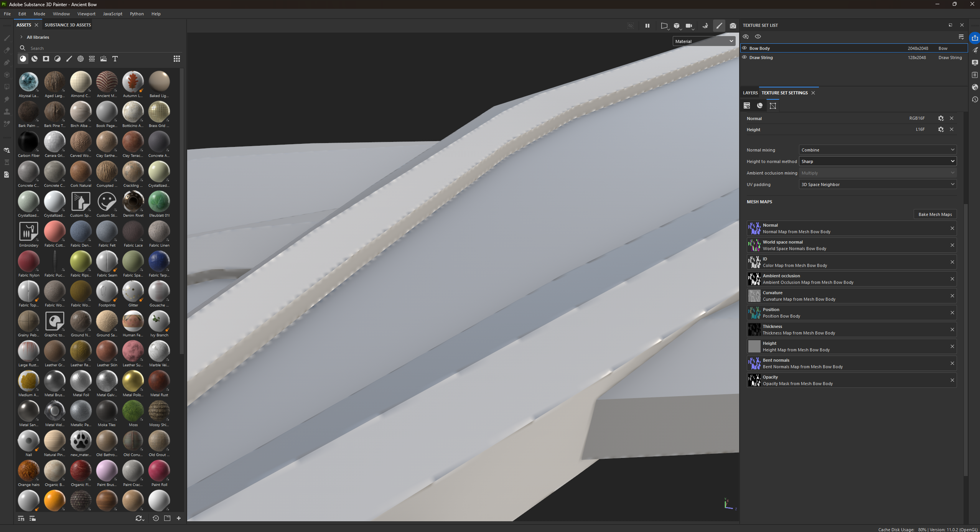Click the add new resource plus icon

point(179,518)
